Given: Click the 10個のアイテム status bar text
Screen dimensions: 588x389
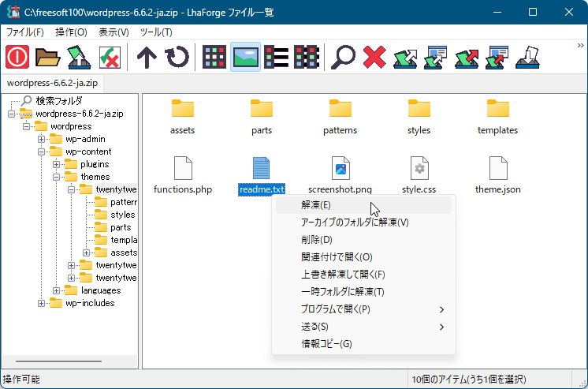Looking at the screenshot, I should click(469, 380).
